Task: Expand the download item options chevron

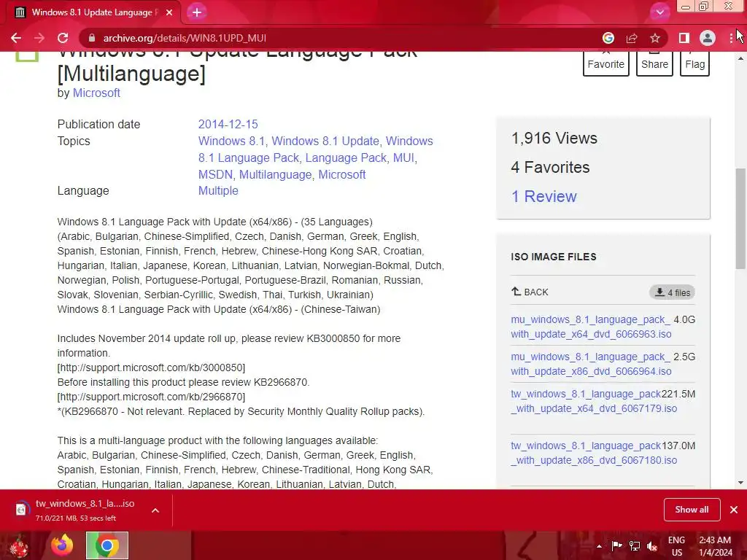Action: (x=155, y=510)
